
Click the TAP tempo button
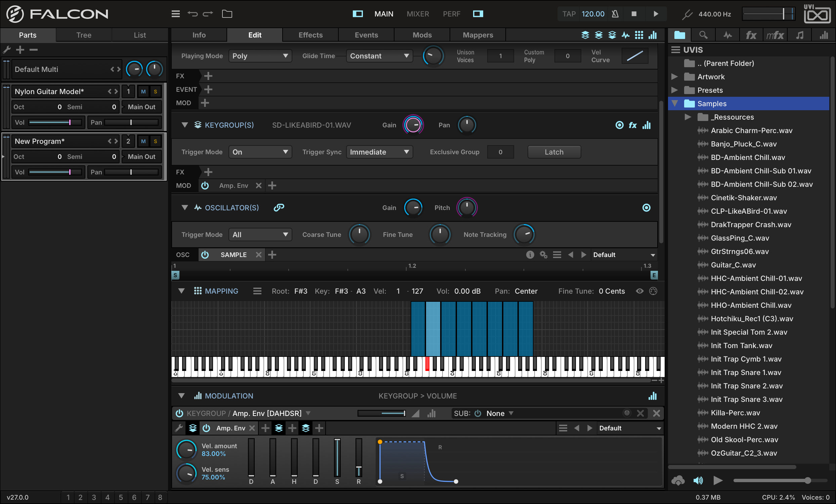pyautogui.click(x=569, y=14)
